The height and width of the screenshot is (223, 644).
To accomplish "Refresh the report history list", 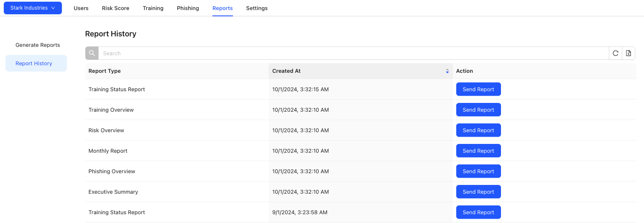I will pos(616,53).
